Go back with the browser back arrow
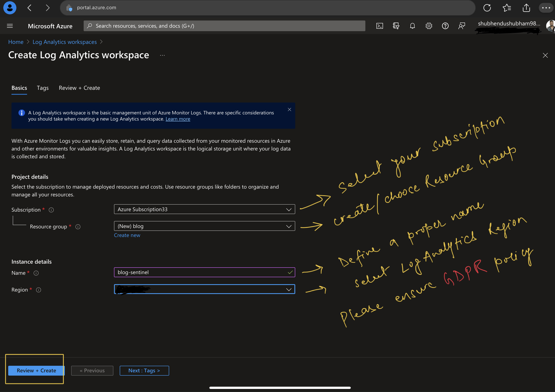The width and height of the screenshot is (555, 392). [x=30, y=8]
